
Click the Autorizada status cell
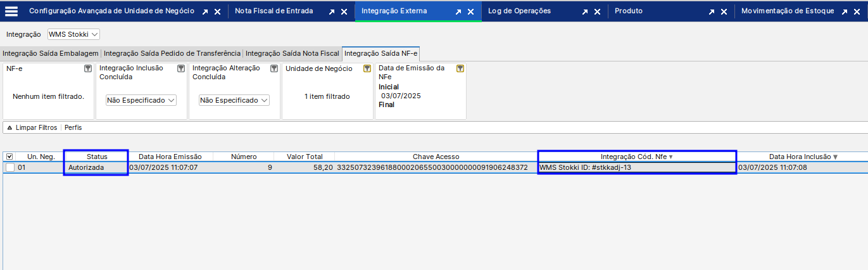[97, 167]
